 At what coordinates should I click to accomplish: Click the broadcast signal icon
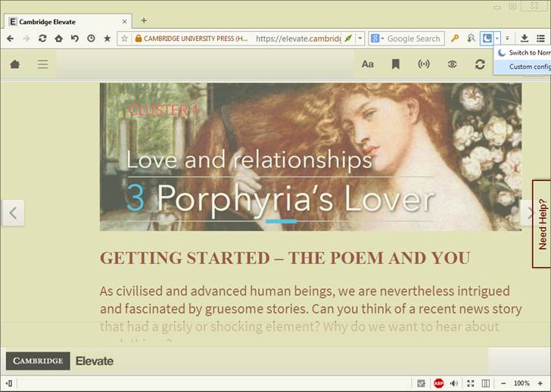click(424, 64)
